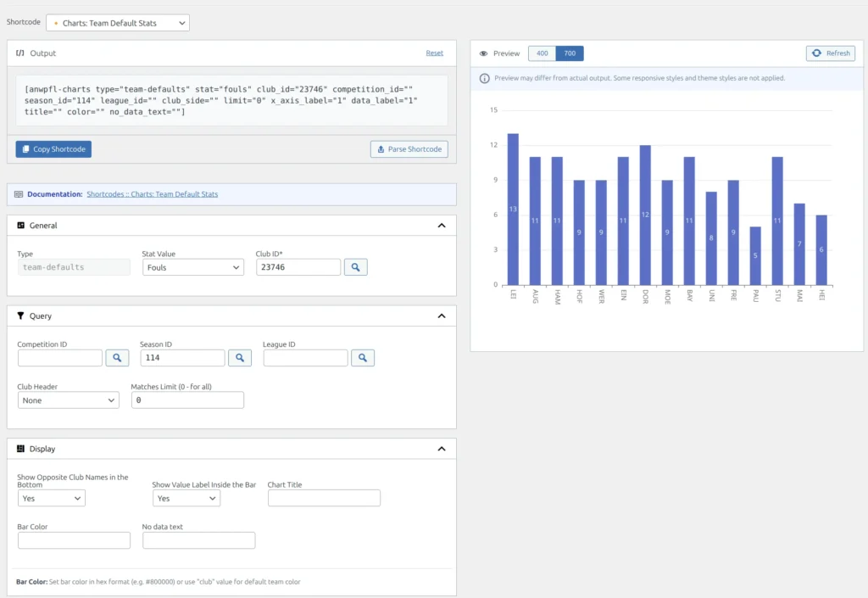Image resolution: width=868 pixels, height=598 pixels.
Task: Focus the Club ID input field
Action: click(x=298, y=267)
